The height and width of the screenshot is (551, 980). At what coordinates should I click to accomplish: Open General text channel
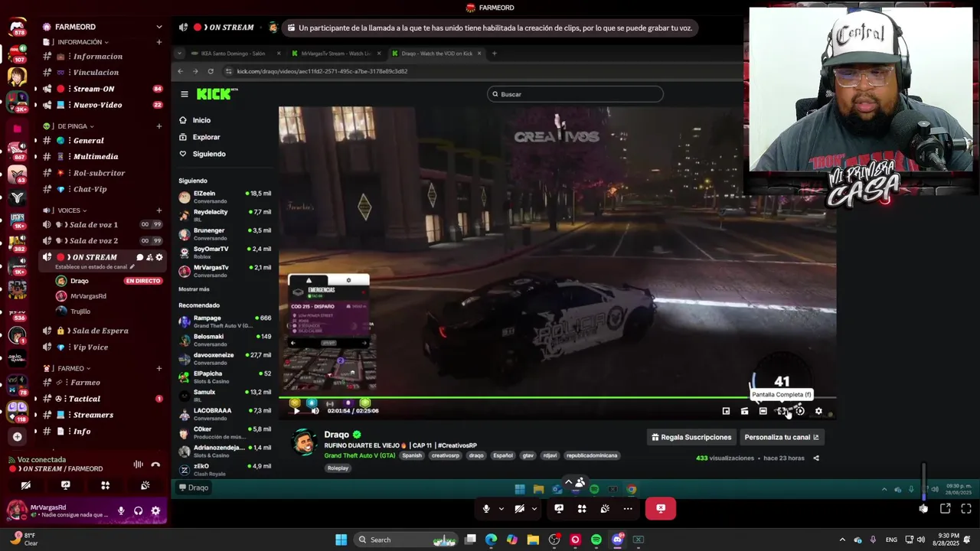(x=103, y=141)
